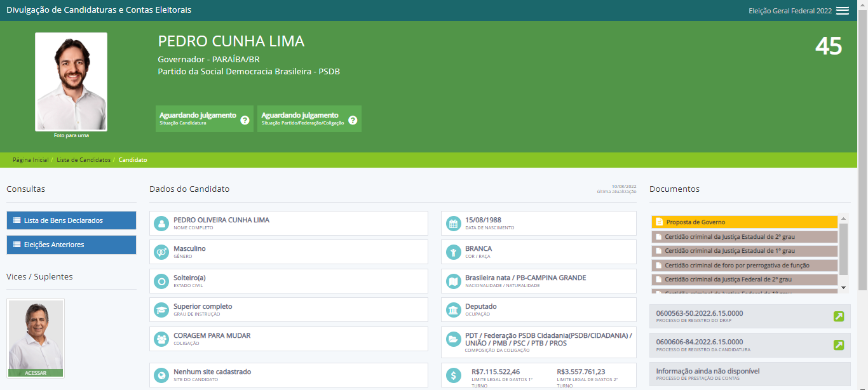Open the Proposta de Governo document
The width and height of the screenshot is (868, 390).
[745, 222]
